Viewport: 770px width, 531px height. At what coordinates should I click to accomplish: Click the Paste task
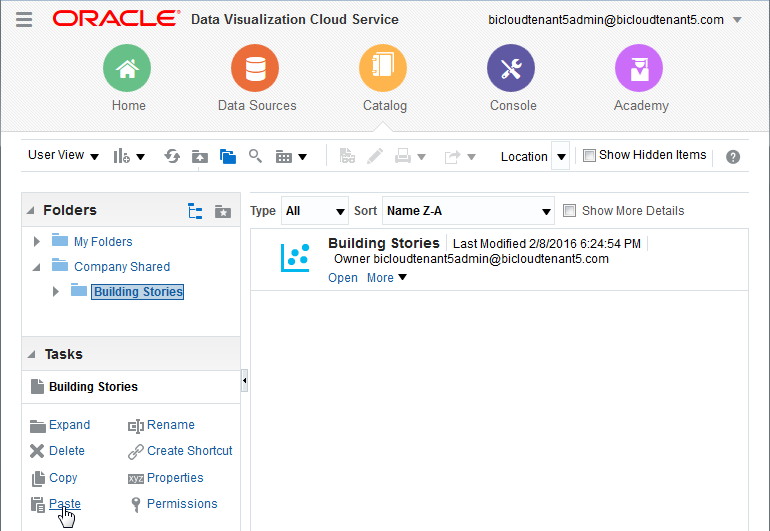click(64, 503)
